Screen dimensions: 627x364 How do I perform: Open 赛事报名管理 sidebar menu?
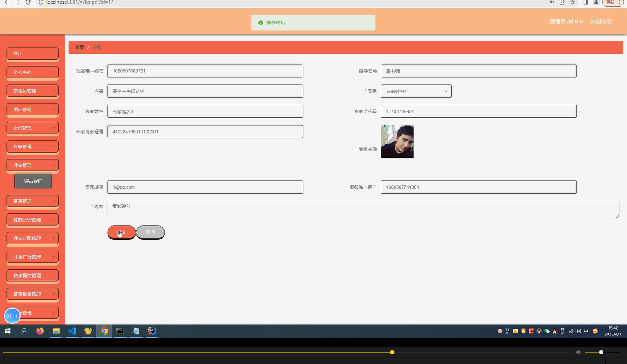pos(33,294)
